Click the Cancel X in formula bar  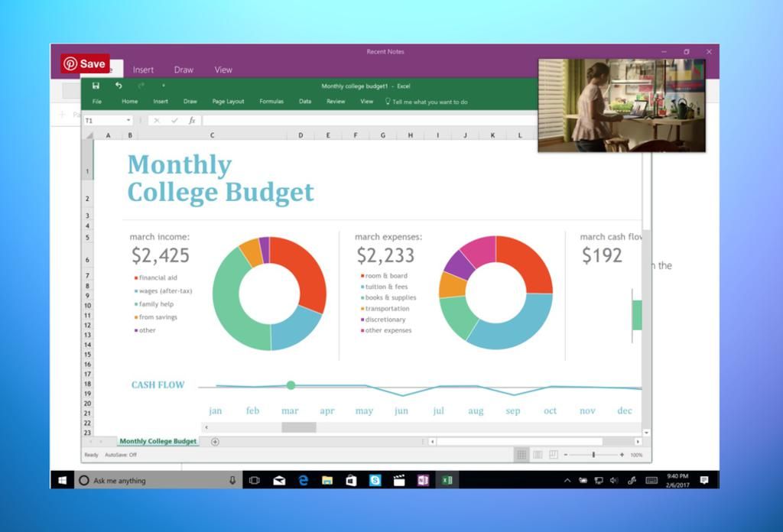[x=158, y=120]
